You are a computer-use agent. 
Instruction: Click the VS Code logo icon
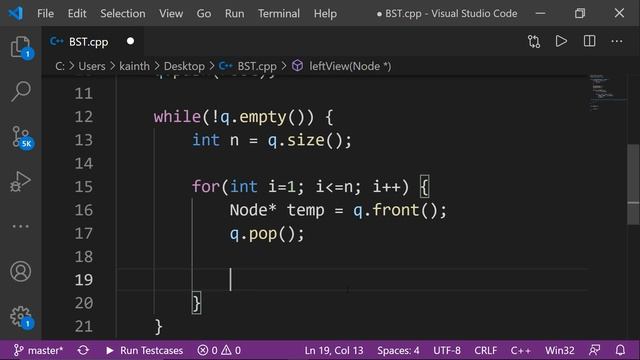16,13
